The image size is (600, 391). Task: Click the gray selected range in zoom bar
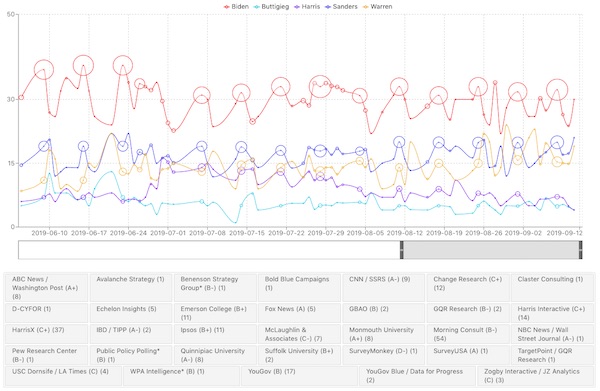point(491,250)
